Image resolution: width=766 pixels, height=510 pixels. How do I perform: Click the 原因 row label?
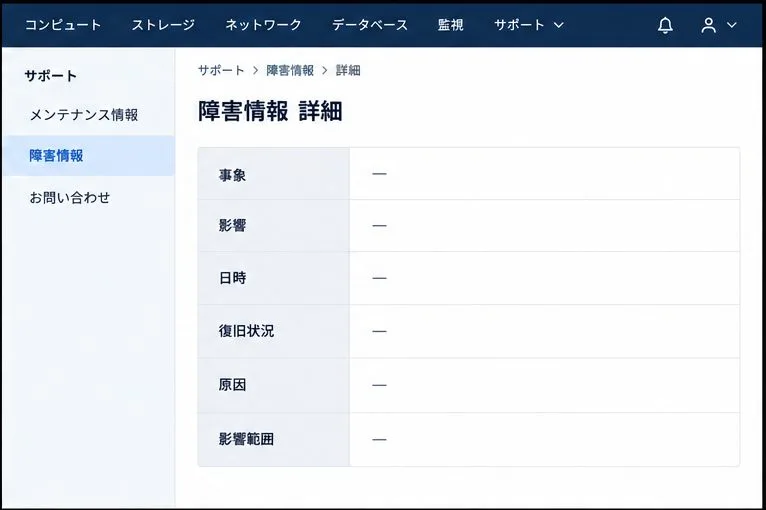click(232, 385)
